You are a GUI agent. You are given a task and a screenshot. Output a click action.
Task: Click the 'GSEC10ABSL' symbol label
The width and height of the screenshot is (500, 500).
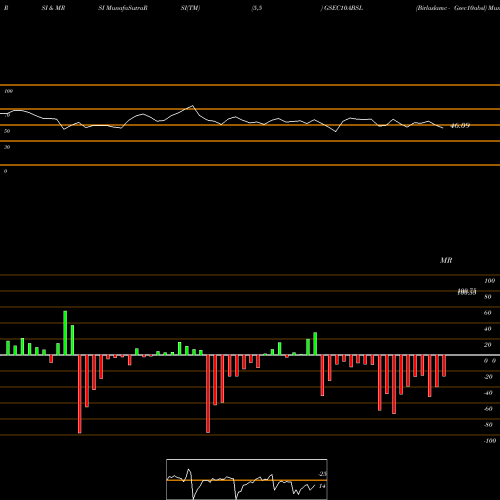(343, 8)
